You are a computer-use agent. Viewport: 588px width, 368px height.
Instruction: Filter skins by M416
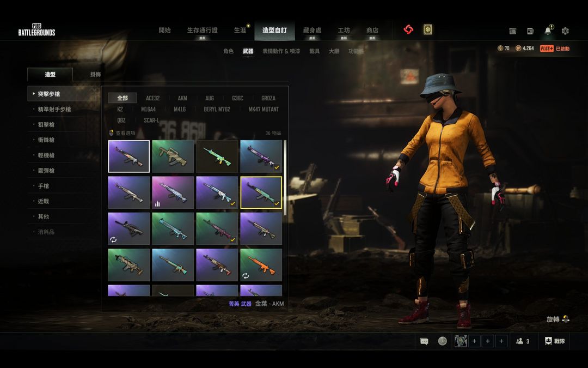click(x=180, y=109)
